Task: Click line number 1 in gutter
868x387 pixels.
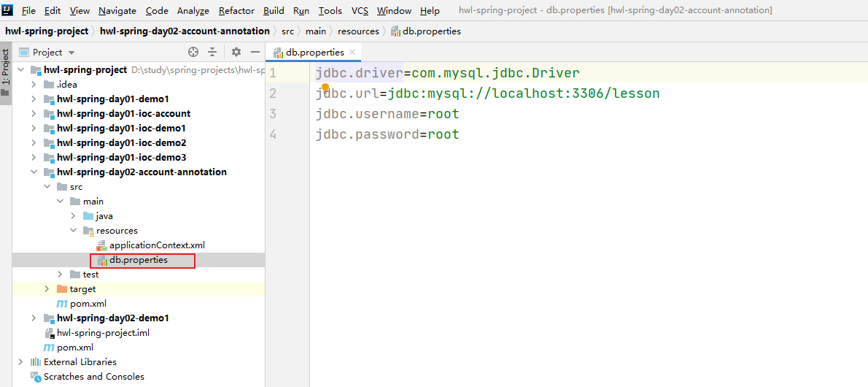Action: [x=273, y=73]
